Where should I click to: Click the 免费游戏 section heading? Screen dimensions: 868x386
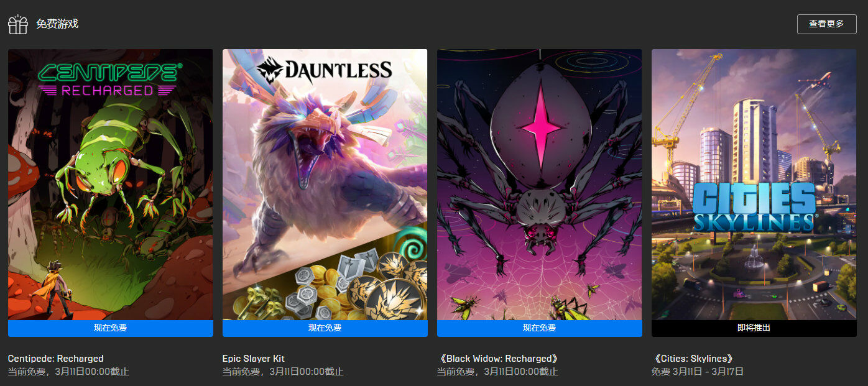(x=57, y=24)
